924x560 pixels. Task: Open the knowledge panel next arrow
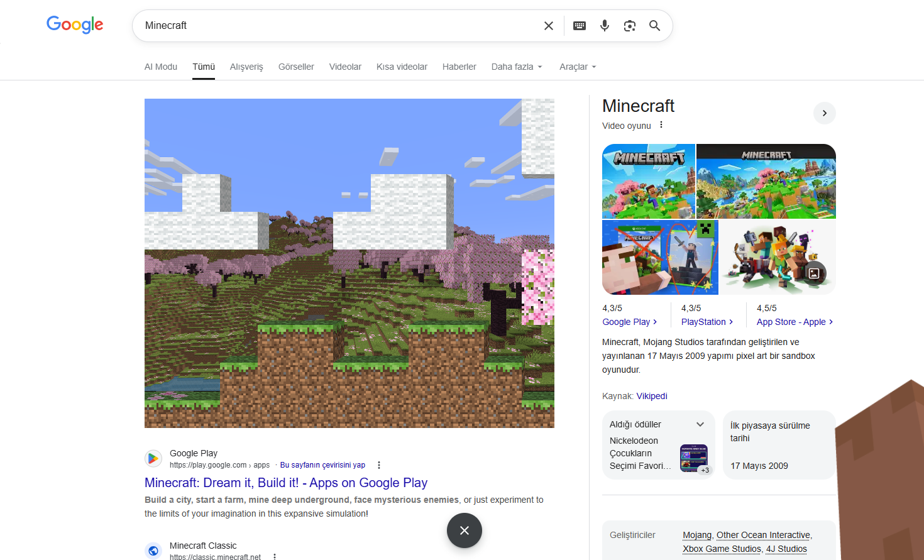pos(825,113)
